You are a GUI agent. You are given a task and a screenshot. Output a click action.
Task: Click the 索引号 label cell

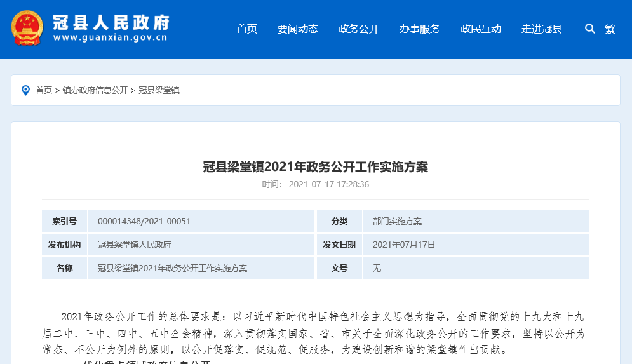(65, 221)
